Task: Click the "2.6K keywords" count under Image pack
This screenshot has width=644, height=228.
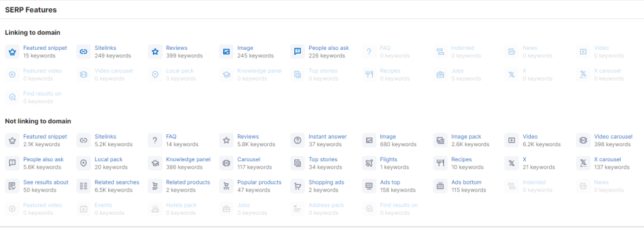Action: click(x=470, y=144)
